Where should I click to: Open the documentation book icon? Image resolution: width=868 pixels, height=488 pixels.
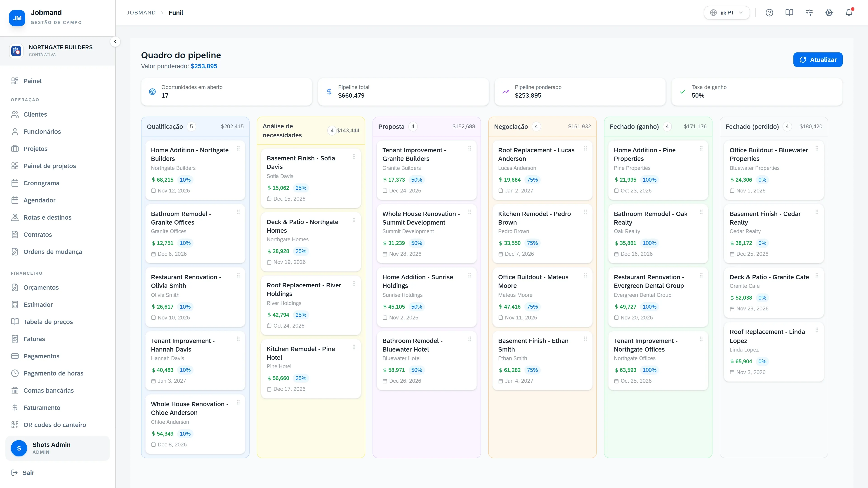[789, 13]
